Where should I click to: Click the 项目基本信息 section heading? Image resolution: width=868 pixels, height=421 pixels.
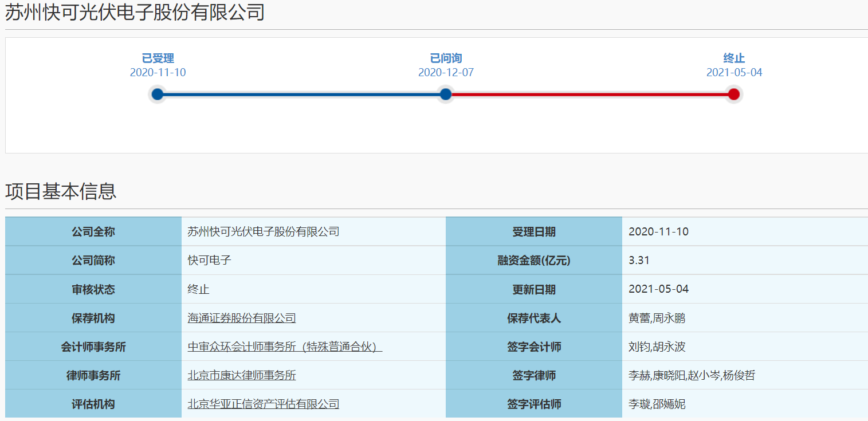point(61,191)
